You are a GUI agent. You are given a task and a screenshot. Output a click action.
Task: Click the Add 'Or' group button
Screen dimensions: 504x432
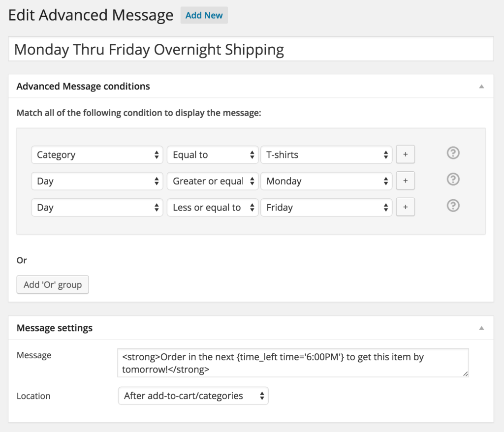(x=52, y=284)
